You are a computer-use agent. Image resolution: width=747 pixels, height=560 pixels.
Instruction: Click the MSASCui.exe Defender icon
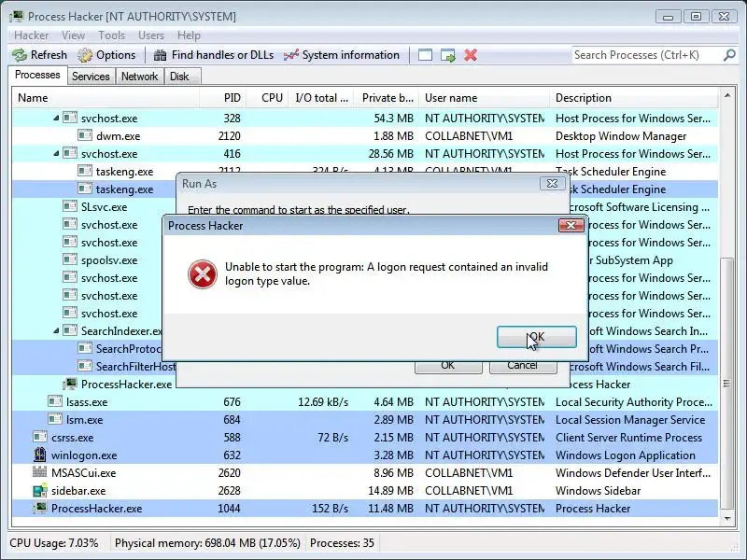tap(40, 472)
